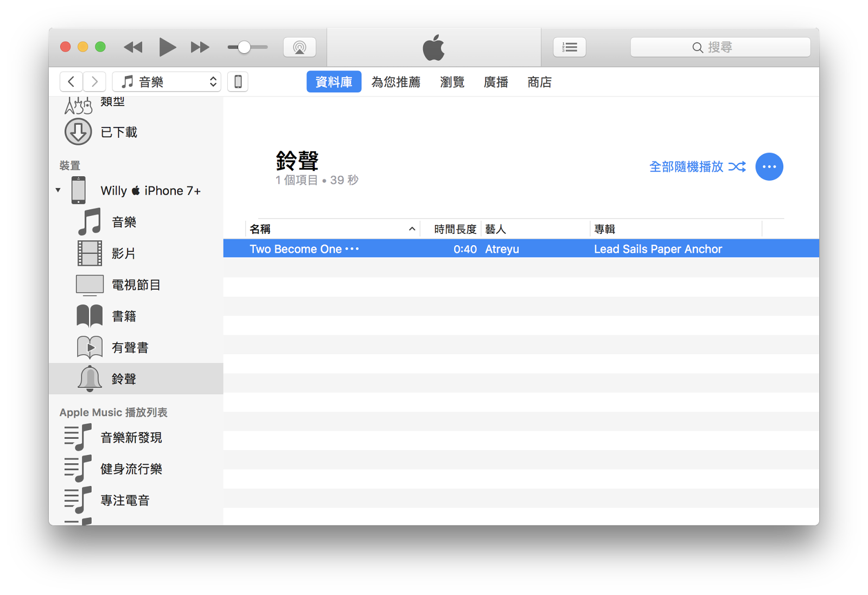Click the 鈴聲 bell icon in sidebar
868x595 pixels.
[90, 379]
